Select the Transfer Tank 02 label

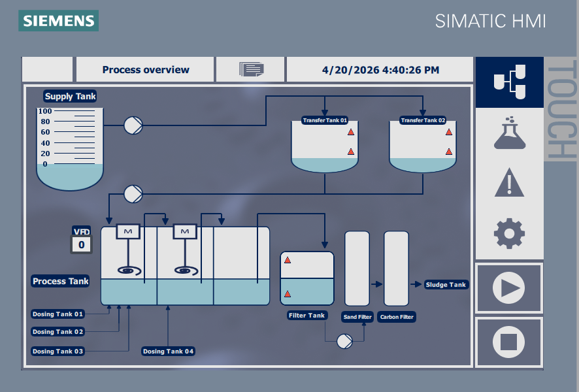point(423,120)
